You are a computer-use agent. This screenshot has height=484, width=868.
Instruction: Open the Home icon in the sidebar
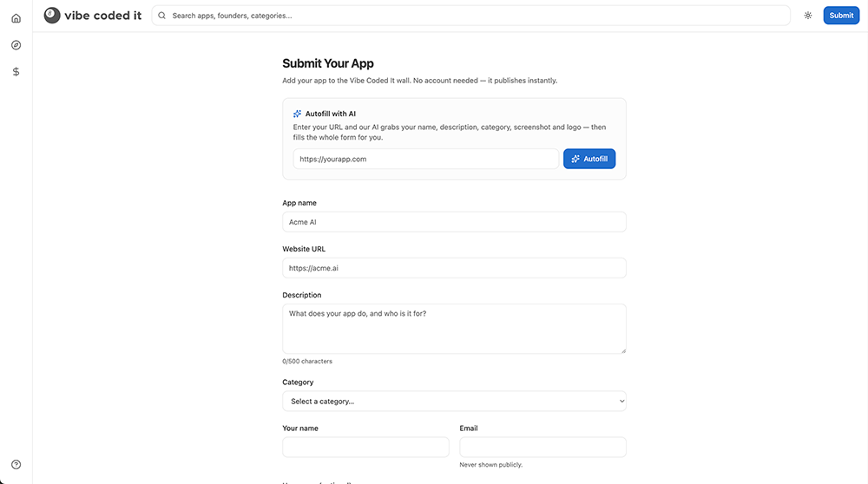click(x=16, y=18)
